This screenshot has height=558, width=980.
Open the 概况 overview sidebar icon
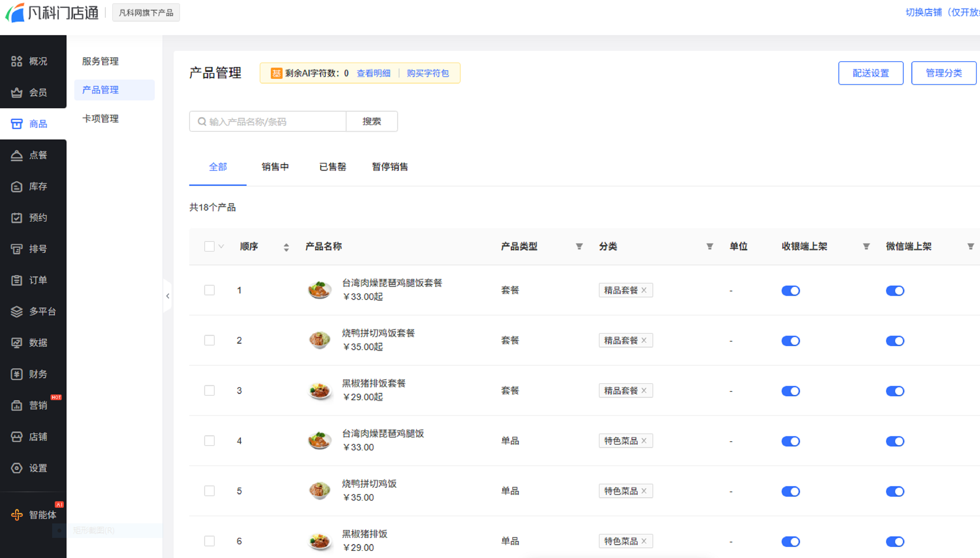pyautogui.click(x=17, y=61)
